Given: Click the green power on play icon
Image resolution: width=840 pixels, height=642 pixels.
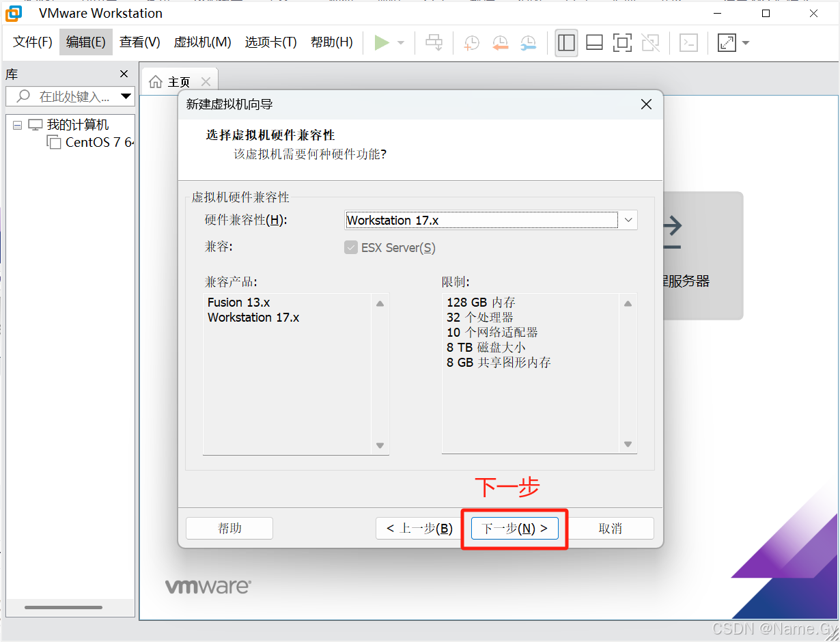Looking at the screenshot, I should click(x=382, y=43).
